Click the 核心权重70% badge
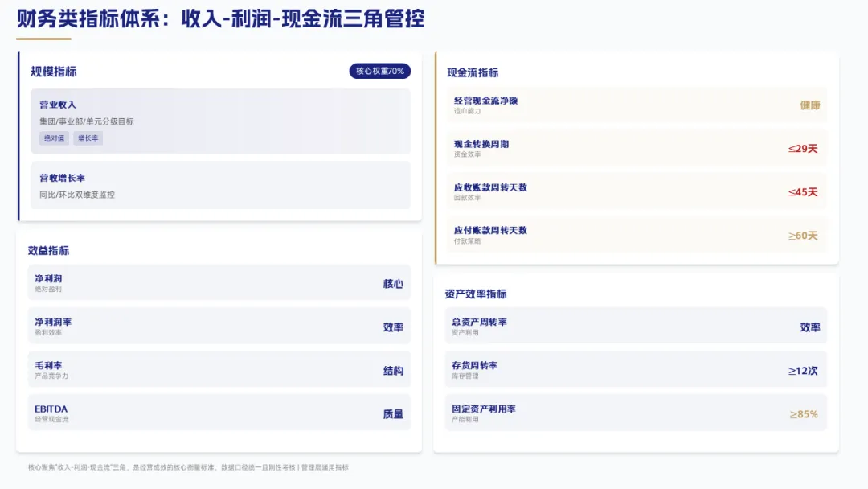The height and width of the screenshot is (489, 868). coord(379,71)
